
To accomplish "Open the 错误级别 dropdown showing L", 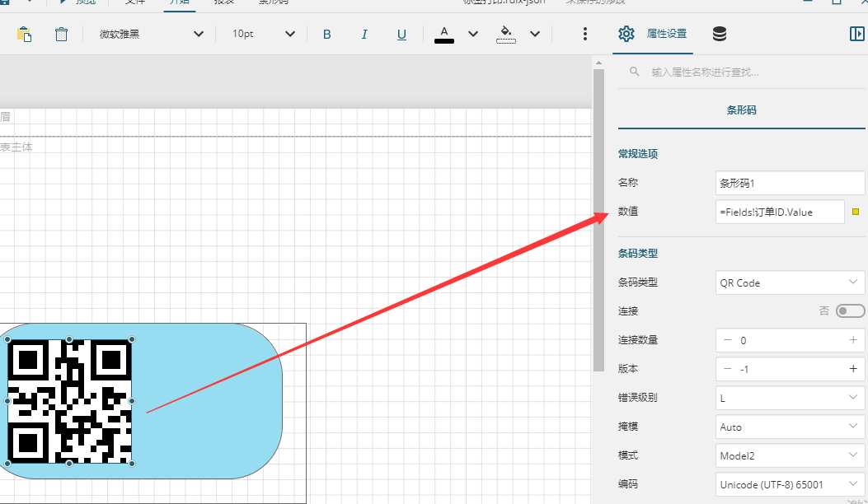I will coord(790,398).
